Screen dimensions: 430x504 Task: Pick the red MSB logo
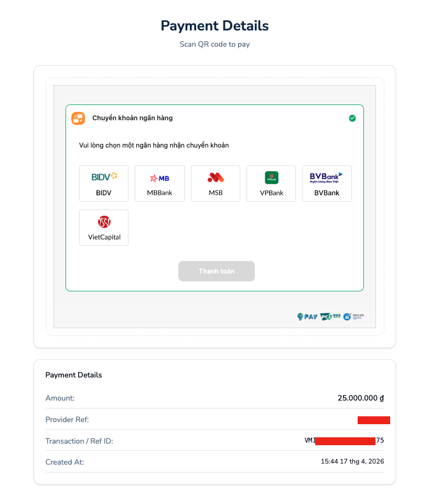coord(216,177)
